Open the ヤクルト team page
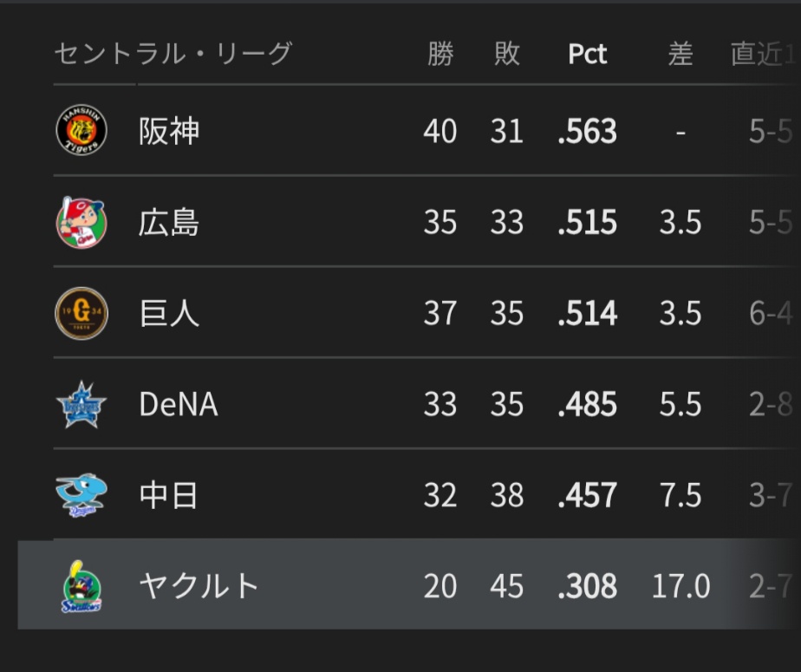This screenshot has height=672, width=801. point(199,586)
